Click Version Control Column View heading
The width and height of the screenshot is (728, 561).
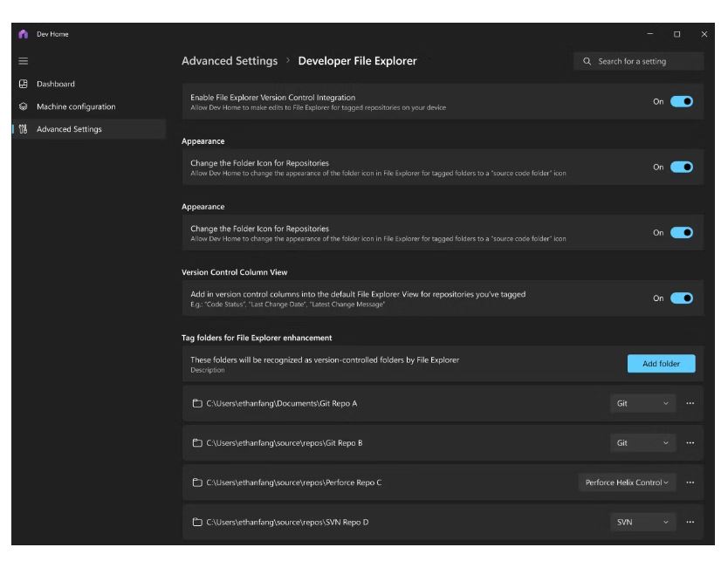coord(235,272)
